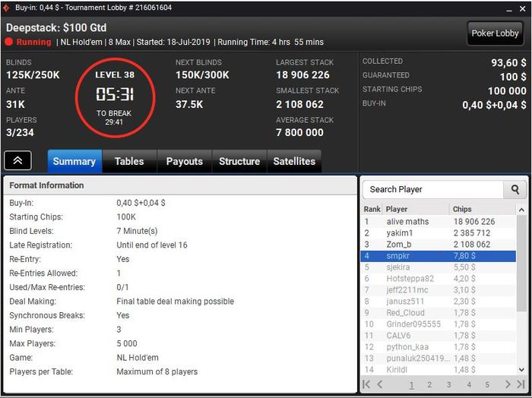Click the player list scrollbar up arrow
This screenshot has width=532, height=398.
521,210
